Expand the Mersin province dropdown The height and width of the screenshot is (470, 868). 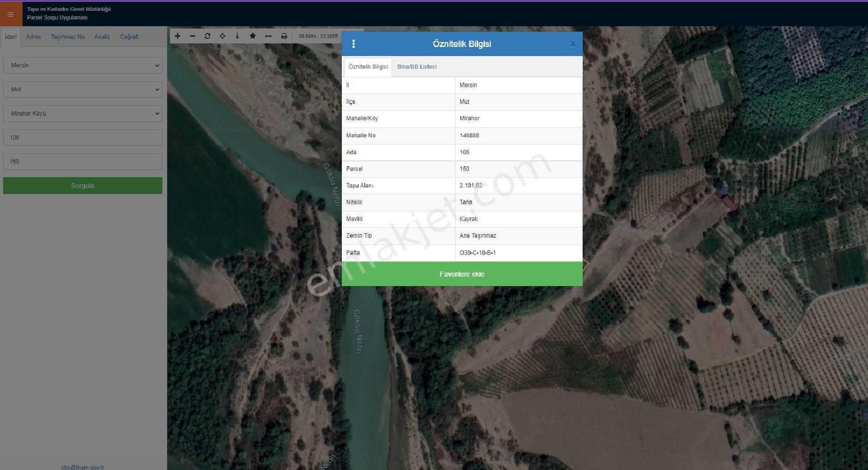click(x=83, y=66)
